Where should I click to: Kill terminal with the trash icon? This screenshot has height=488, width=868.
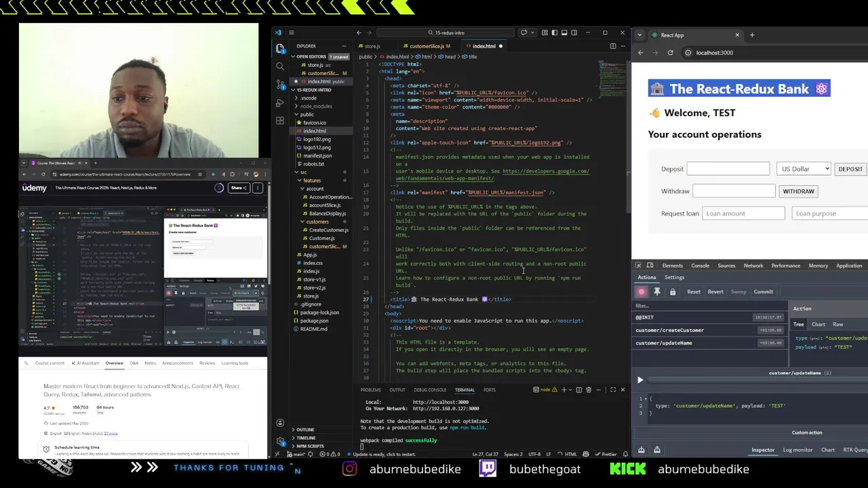point(588,390)
